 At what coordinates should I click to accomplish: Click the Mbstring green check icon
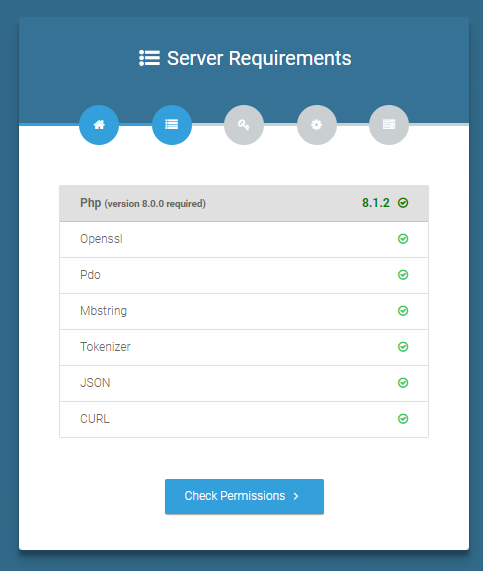403,311
